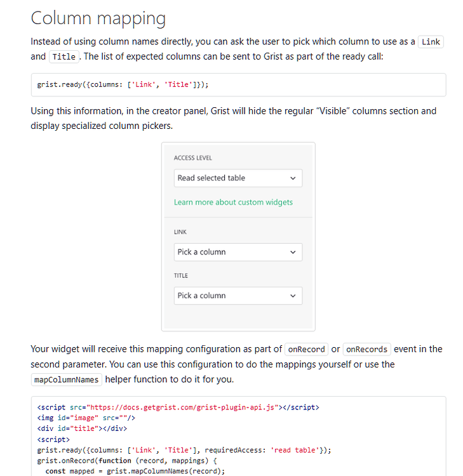Screen dimensions: 463x476
Task: Click the "onRecord" inline code term
Action: (306, 349)
